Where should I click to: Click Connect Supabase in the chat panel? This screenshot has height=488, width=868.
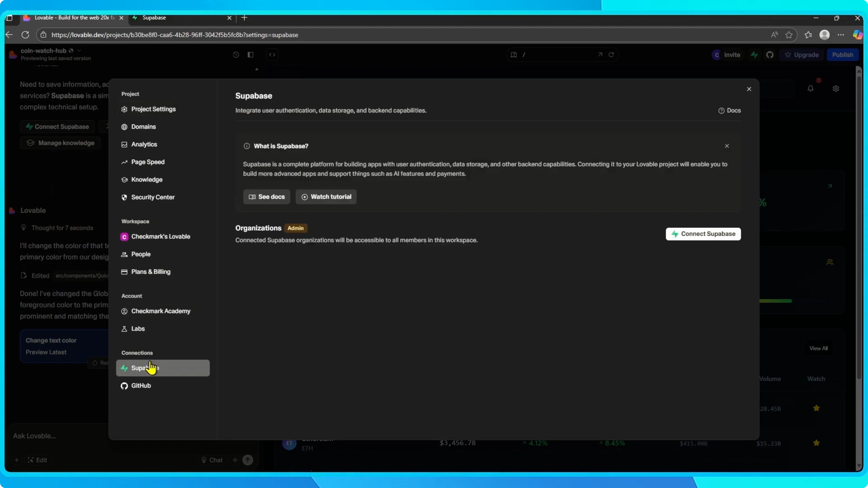coord(58,127)
